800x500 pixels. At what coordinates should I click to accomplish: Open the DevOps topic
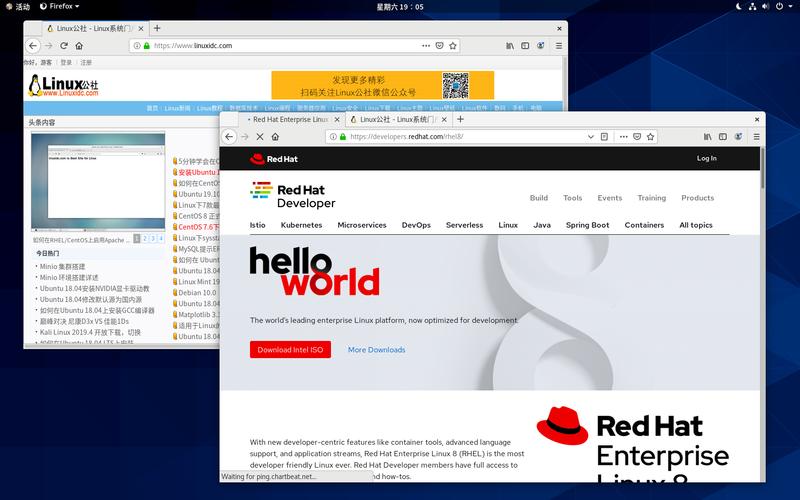tap(416, 224)
